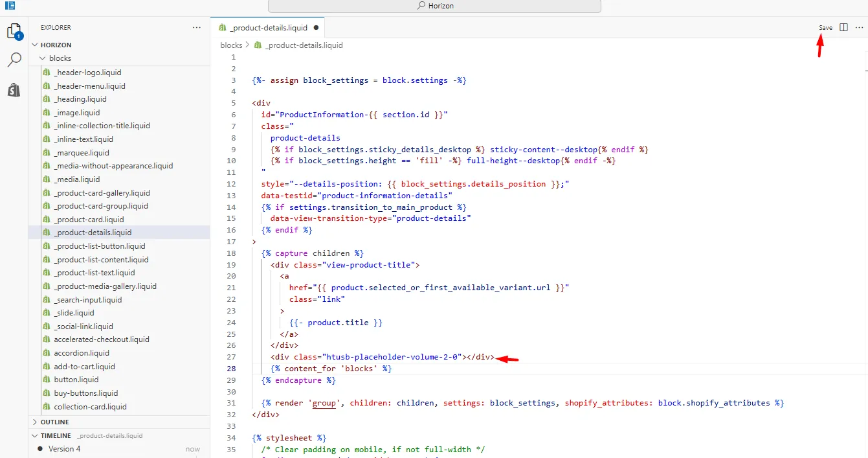Open the Search view icon
The height and width of the screenshot is (458, 868).
[14, 60]
